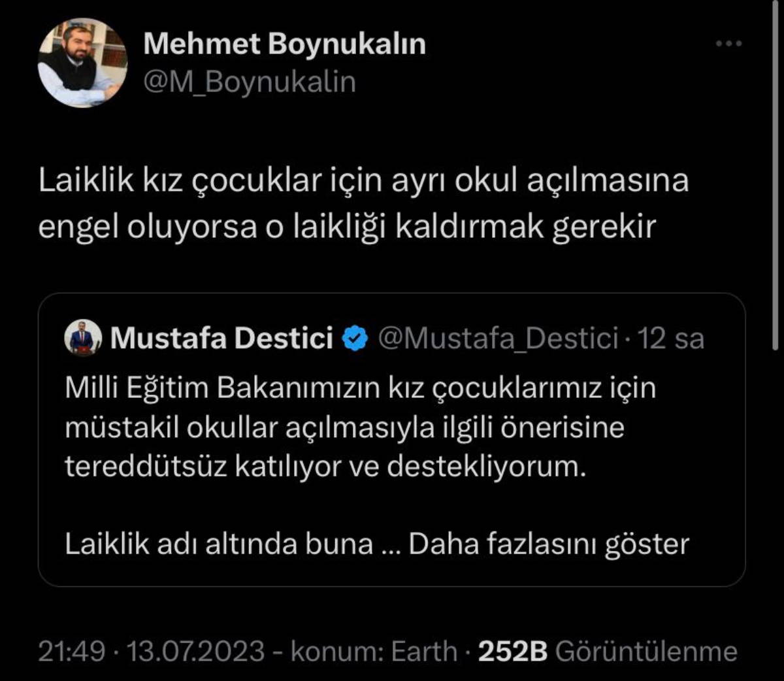Click the @Mustafa_Destici handle
Screen dimensions: 784x681
coord(498,339)
